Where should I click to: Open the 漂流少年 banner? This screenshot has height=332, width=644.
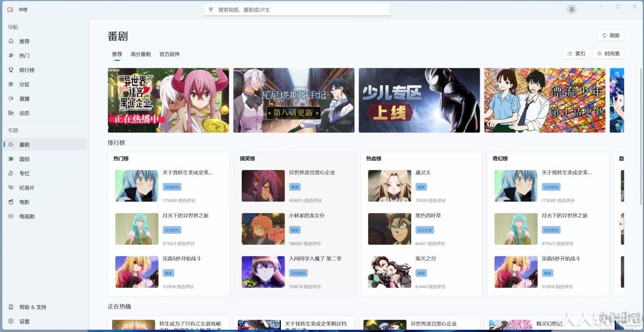tap(545, 100)
